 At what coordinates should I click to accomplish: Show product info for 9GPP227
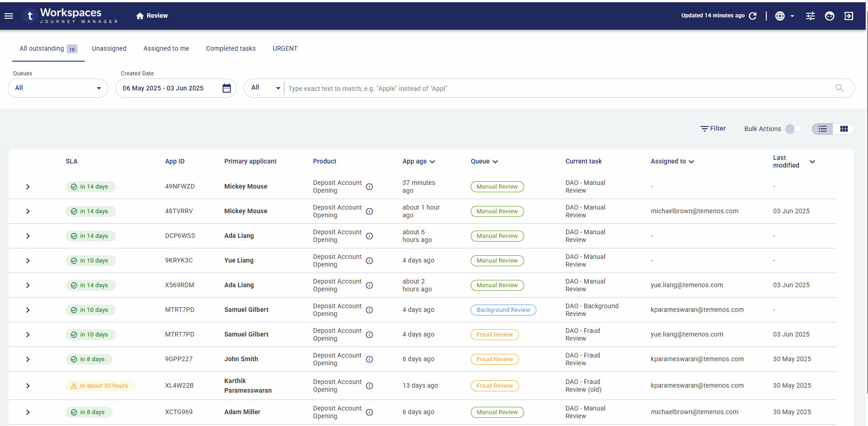coord(369,359)
